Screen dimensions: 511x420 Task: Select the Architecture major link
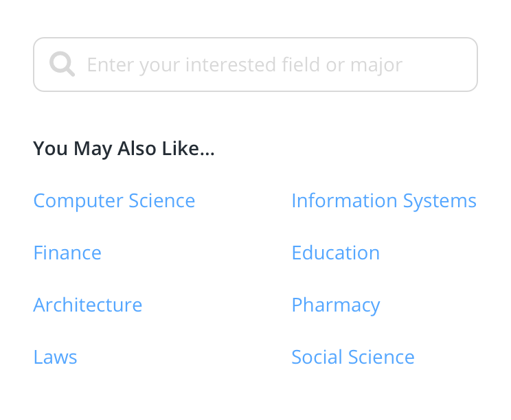click(88, 305)
